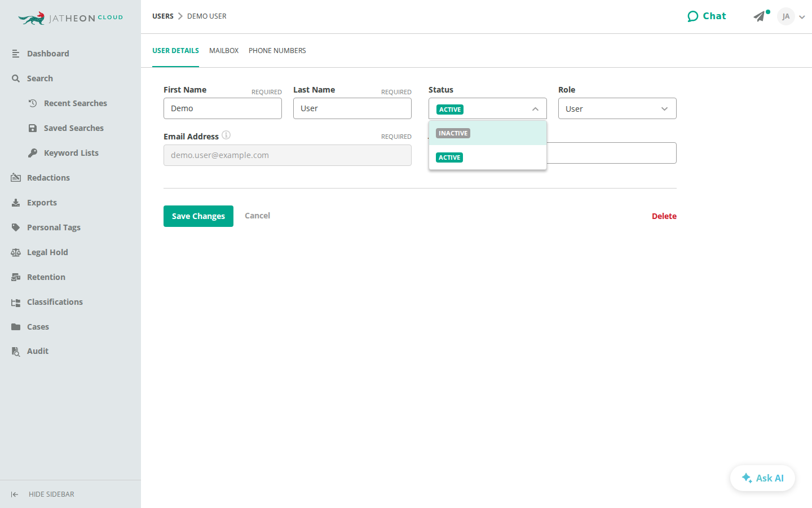The image size is (812, 508).
Task: Expand the account menu chevron
Action: click(x=802, y=17)
